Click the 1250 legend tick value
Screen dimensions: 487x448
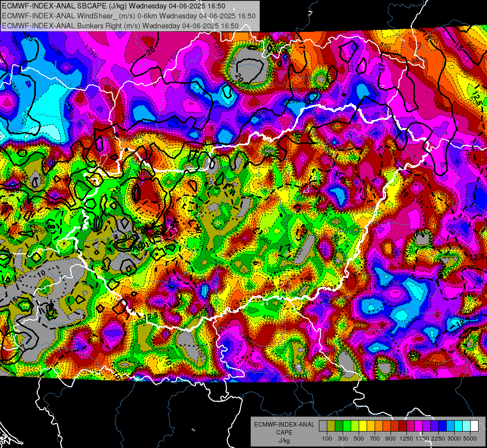coord(406,439)
